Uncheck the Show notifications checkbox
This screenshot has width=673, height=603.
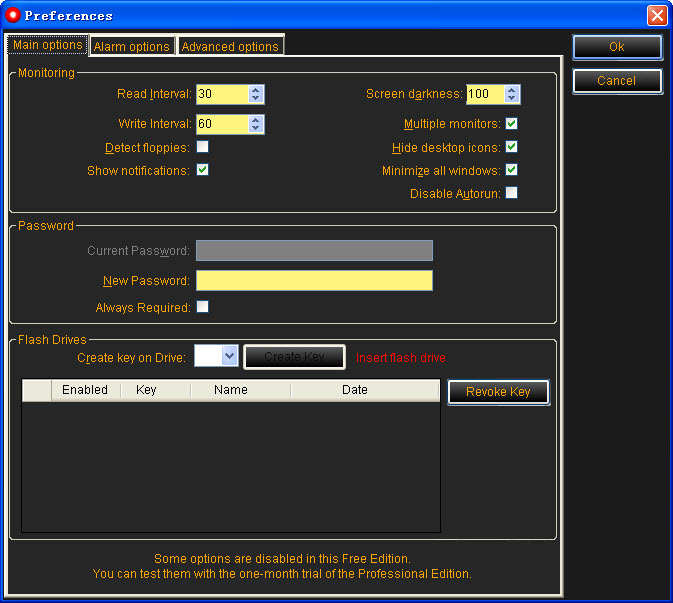202,170
